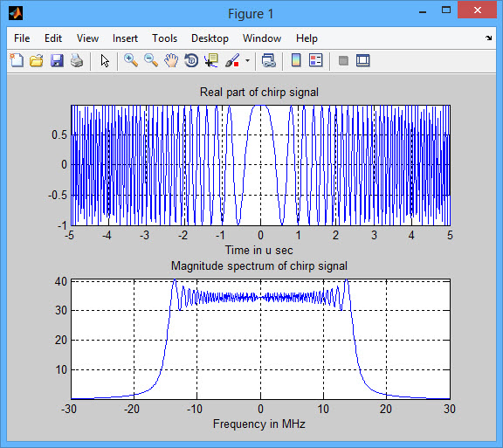Select the Edit Plot arrow tool

[x=105, y=60]
